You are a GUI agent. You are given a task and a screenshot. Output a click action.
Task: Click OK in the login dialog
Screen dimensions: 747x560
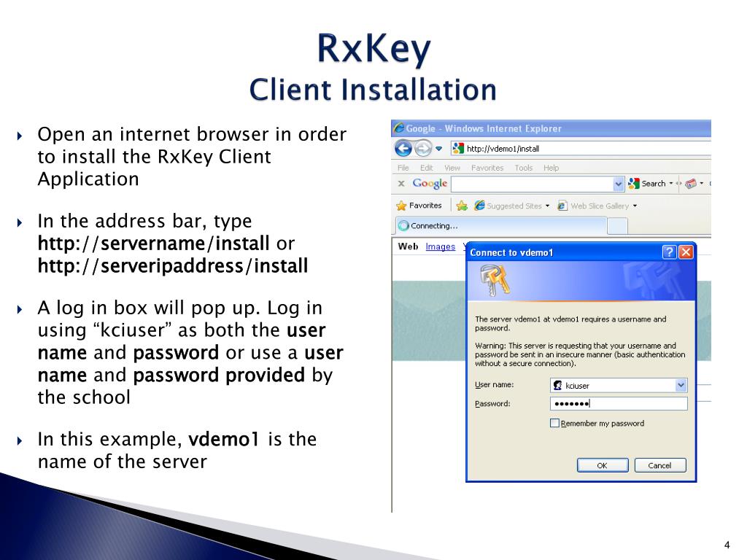(602, 465)
